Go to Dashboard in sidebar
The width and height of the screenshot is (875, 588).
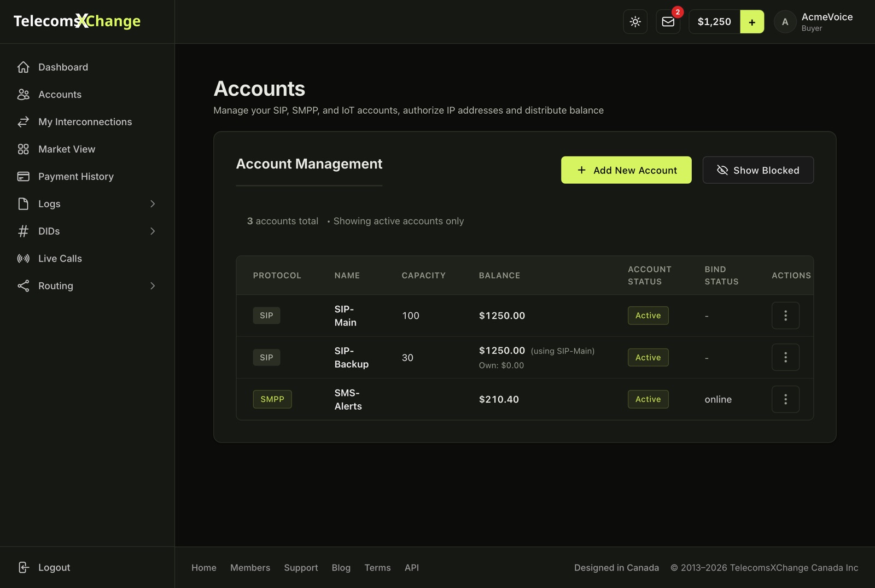tap(87, 67)
